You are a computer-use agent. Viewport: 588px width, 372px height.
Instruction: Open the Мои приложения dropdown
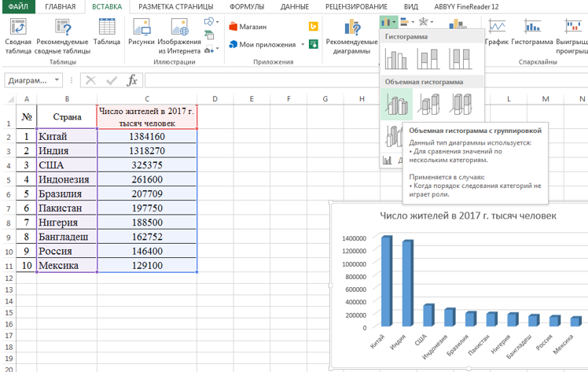[x=303, y=45]
